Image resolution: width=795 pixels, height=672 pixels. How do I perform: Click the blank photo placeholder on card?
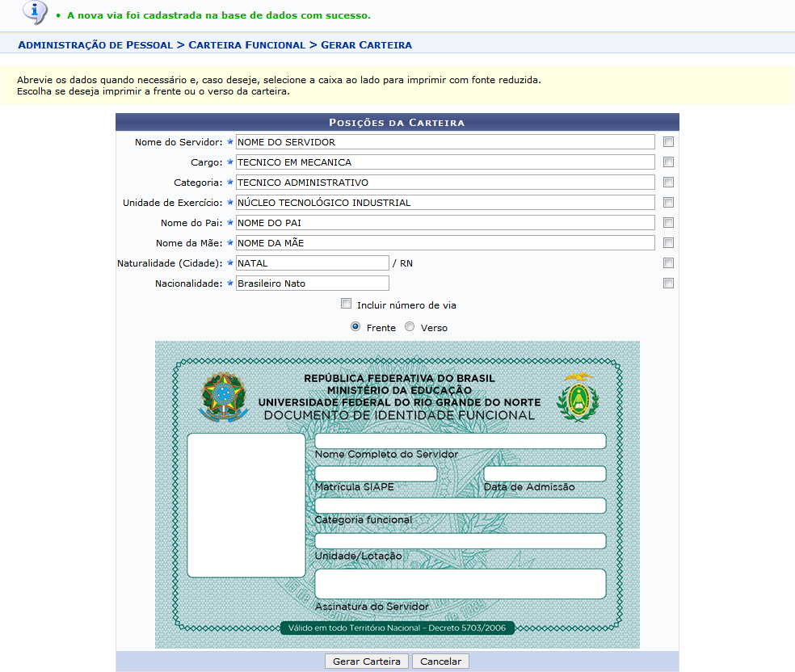(x=246, y=505)
